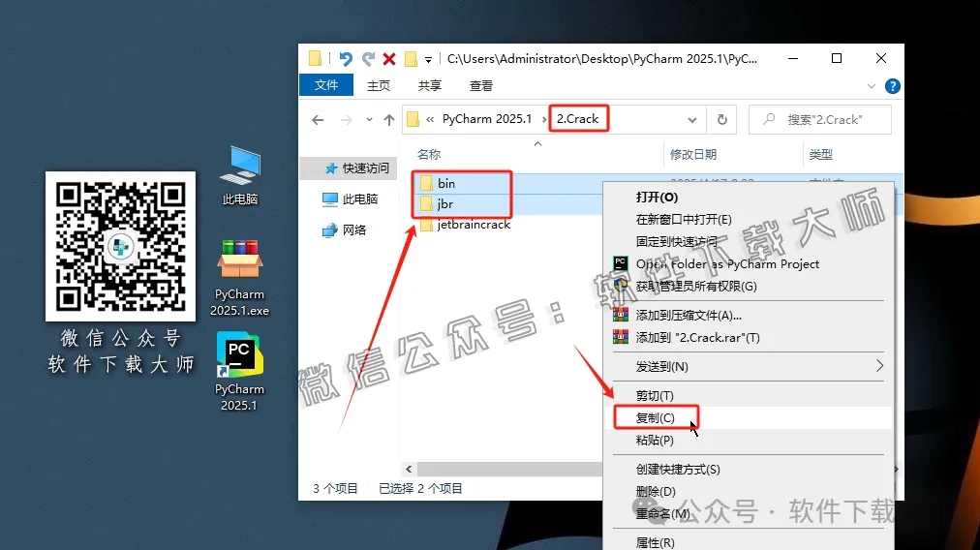The image size is (980, 550).
Task: Open Explorer help question mark icon
Action: click(x=893, y=86)
